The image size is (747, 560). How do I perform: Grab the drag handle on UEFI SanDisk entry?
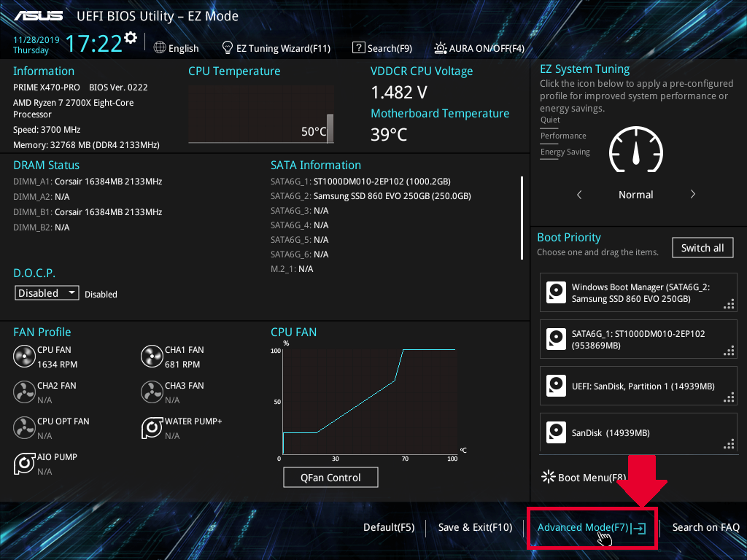[729, 398]
